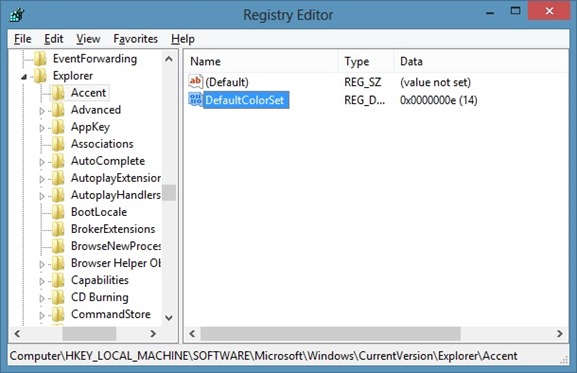Screen dimensions: 577x373
Task: Collapse the Explorer key
Action: coord(24,77)
